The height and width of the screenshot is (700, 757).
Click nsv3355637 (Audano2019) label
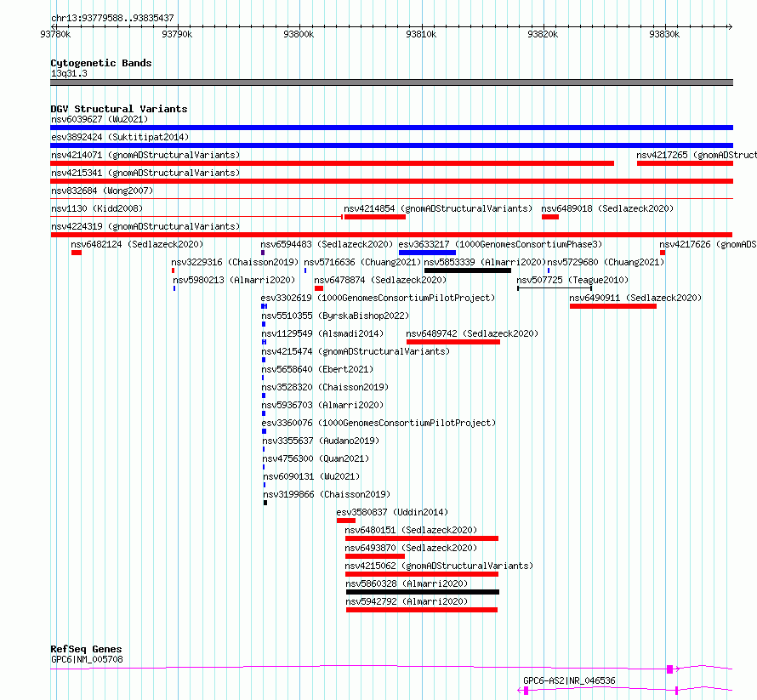(x=321, y=441)
